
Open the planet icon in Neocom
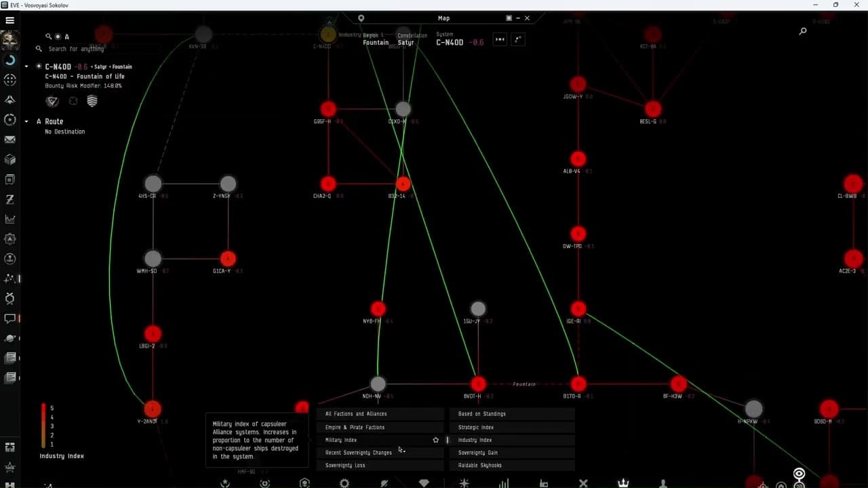[9, 338]
